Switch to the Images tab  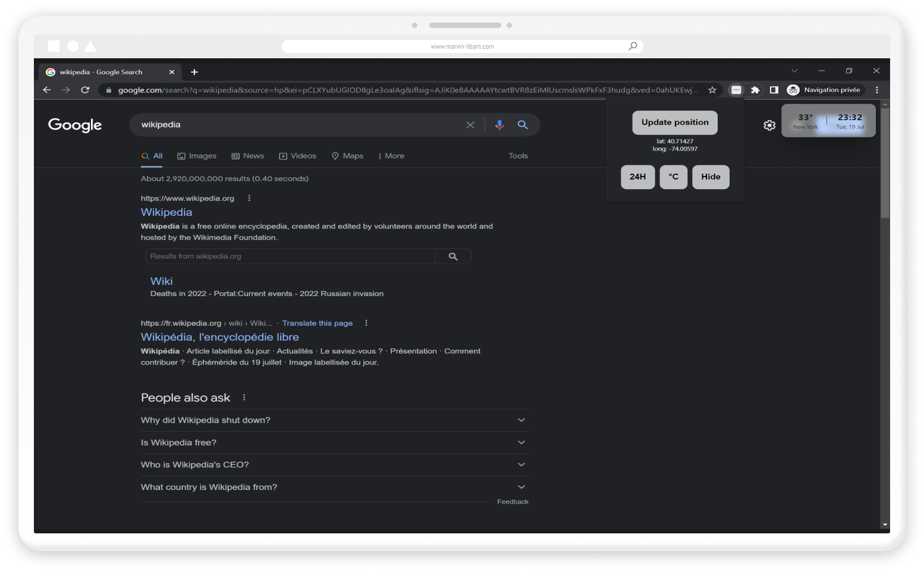[197, 156]
